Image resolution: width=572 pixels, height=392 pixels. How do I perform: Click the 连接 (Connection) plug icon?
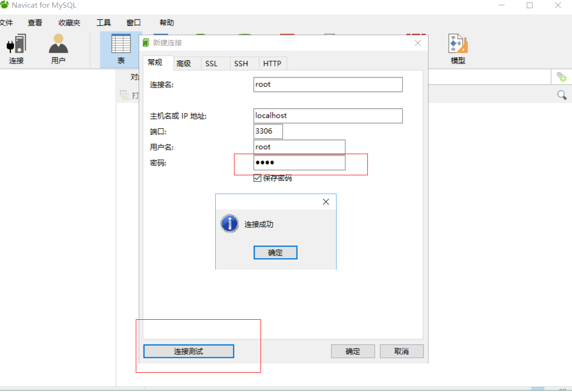point(16,44)
